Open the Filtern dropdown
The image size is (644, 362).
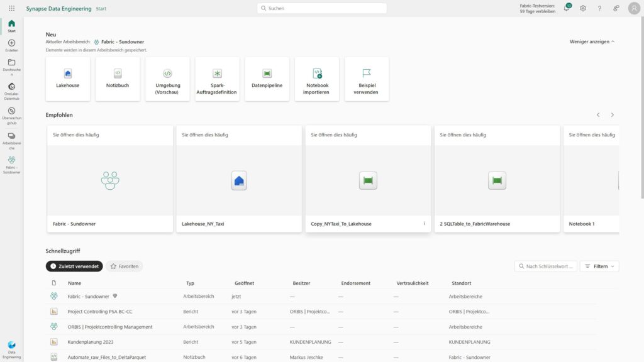click(x=599, y=266)
